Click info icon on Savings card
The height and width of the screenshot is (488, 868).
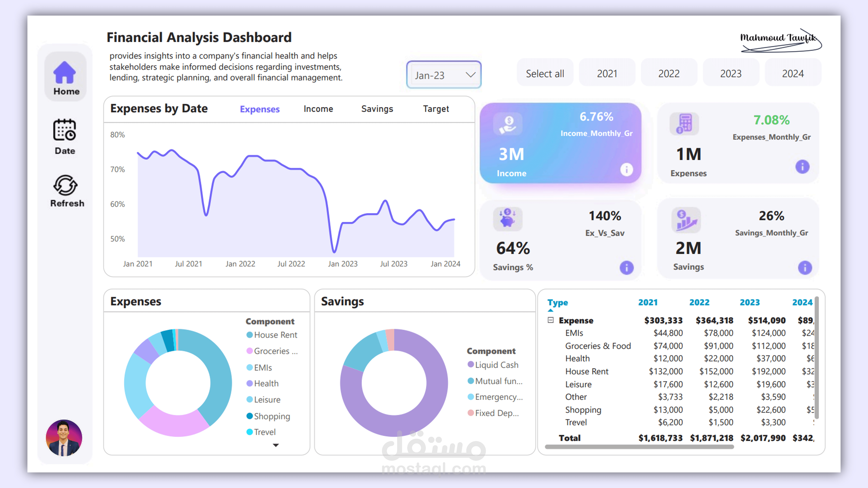pos(805,268)
